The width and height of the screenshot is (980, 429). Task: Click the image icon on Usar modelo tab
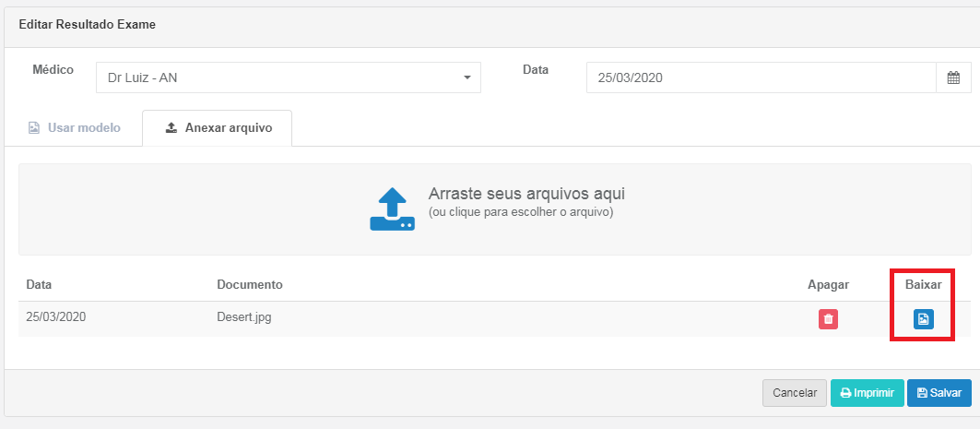[34, 128]
